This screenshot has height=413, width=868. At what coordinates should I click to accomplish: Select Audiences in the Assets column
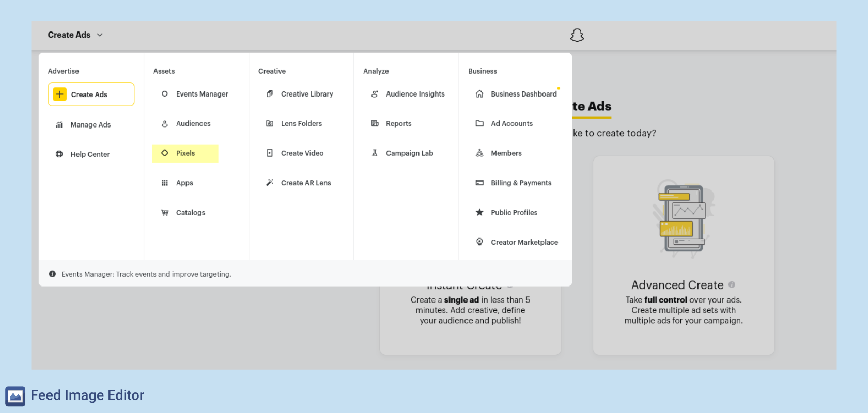[193, 124]
